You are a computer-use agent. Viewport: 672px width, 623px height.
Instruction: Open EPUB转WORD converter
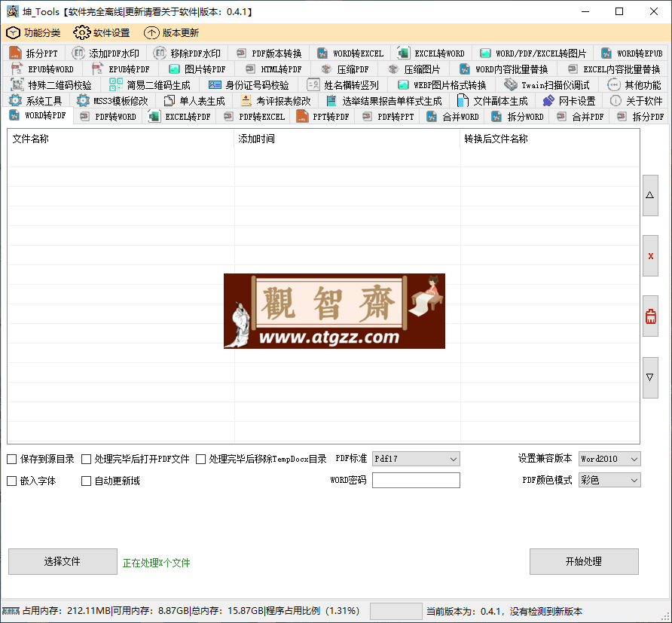(x=42, y=69)
